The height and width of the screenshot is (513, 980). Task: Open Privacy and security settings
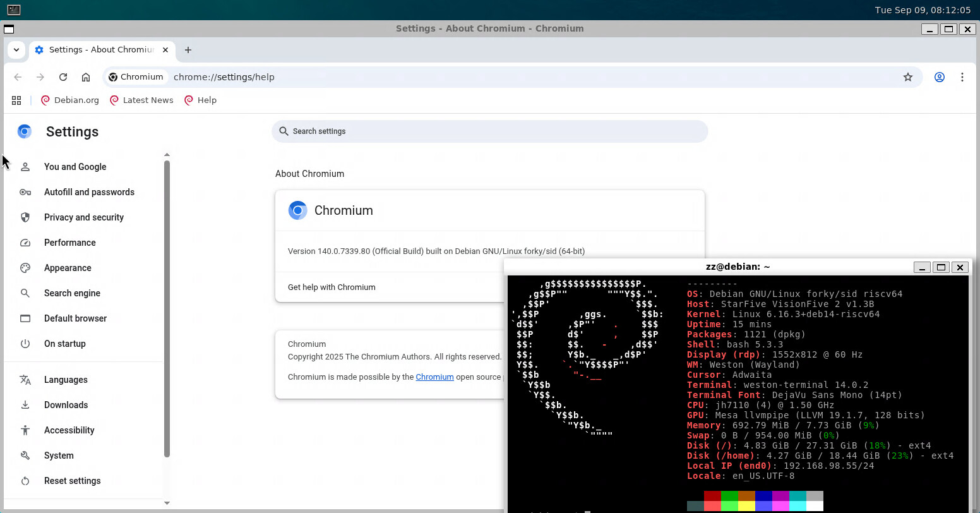coord(83,217)
